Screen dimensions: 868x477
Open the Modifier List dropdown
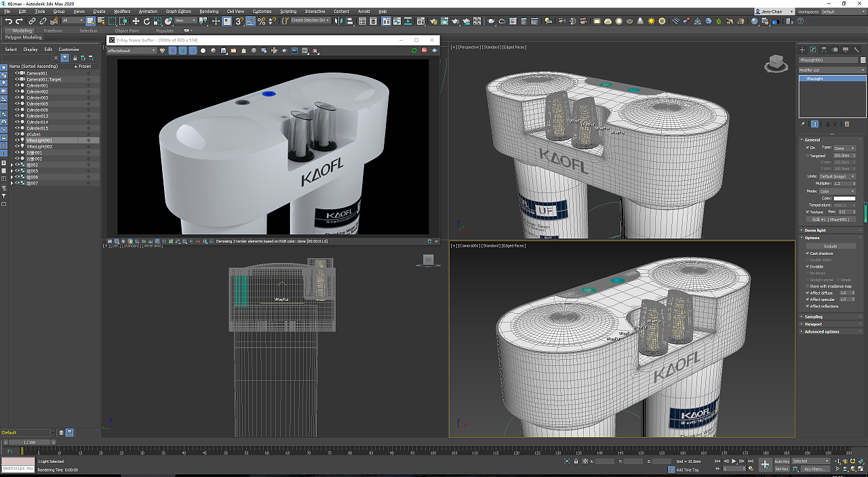(832, 70)
